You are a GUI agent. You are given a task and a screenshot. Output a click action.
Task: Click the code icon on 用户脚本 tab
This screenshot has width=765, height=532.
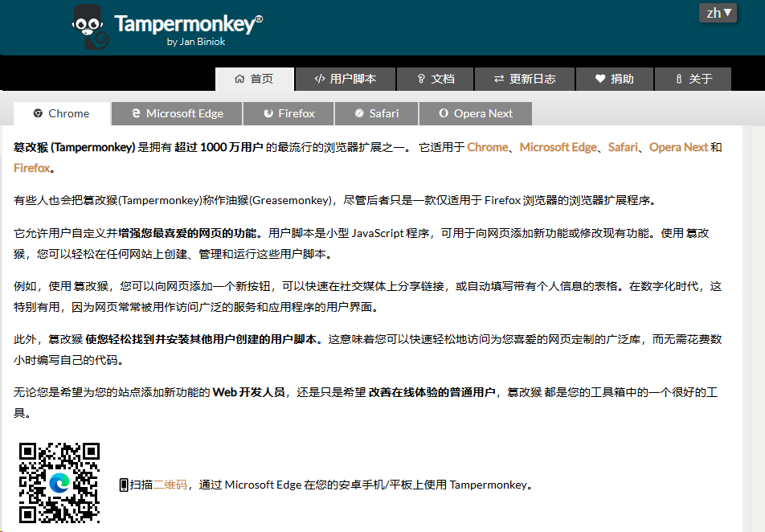(320, 79)
